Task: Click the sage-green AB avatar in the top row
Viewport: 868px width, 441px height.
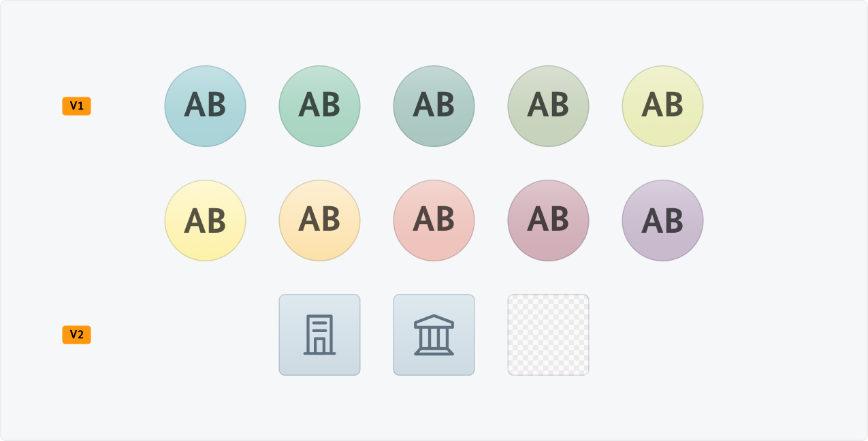Action: coord(434,106)
